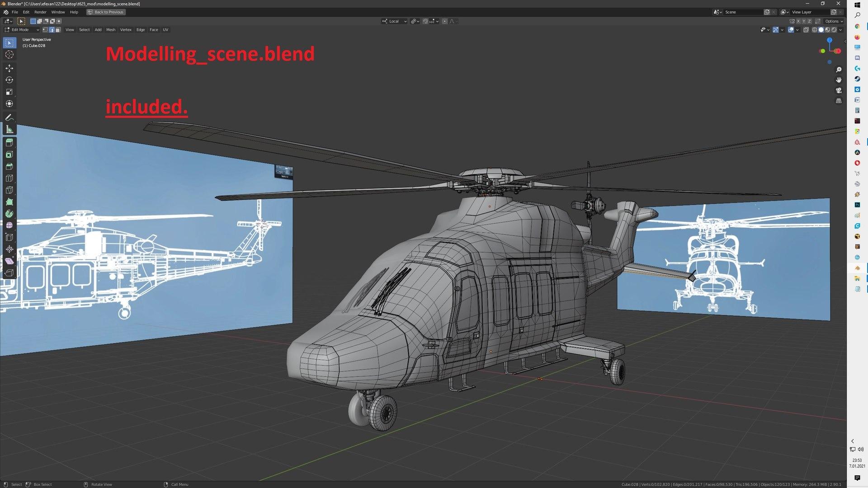Click the red X axis gizmo ball

click(838, 51)
